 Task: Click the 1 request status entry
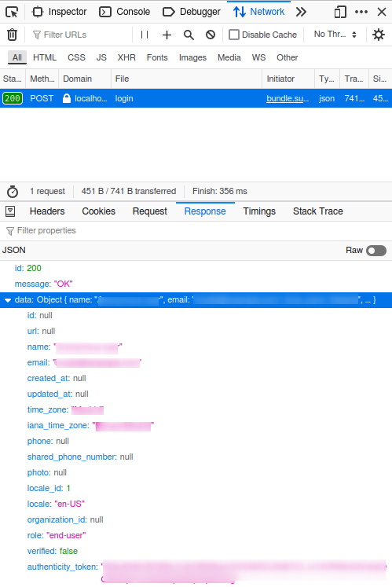(x=48, y=191)
